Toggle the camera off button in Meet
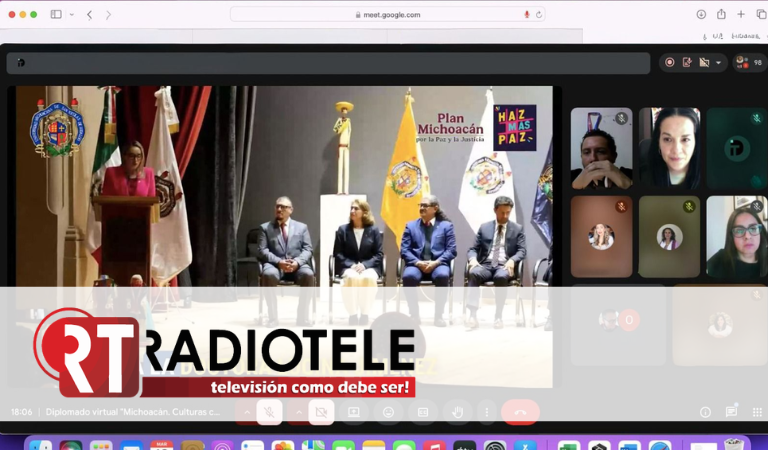Screen dimensions: 768x450 point(321,412)
